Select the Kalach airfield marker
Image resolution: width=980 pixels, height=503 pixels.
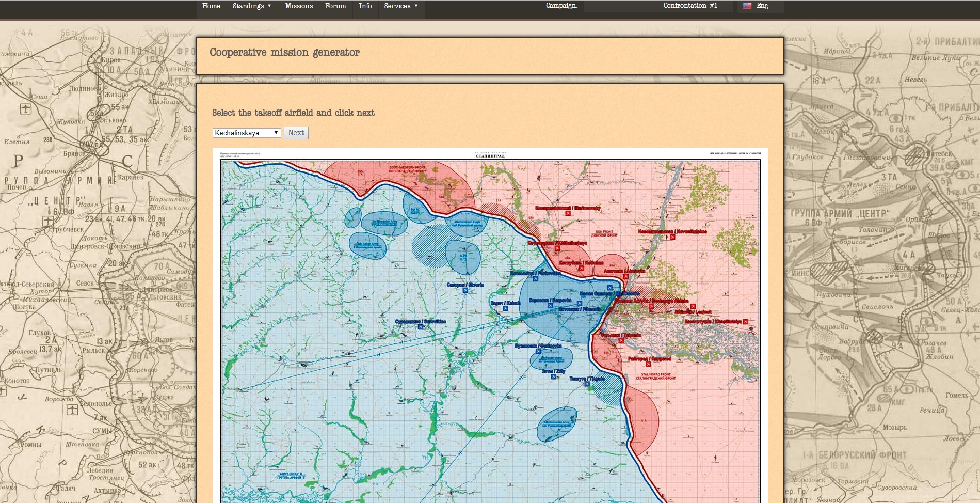point(505,308)
